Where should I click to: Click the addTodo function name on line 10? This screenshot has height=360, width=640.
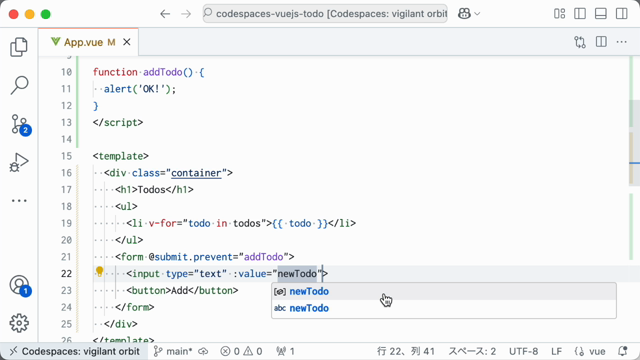pyautogui.click(x=162, y=72)
